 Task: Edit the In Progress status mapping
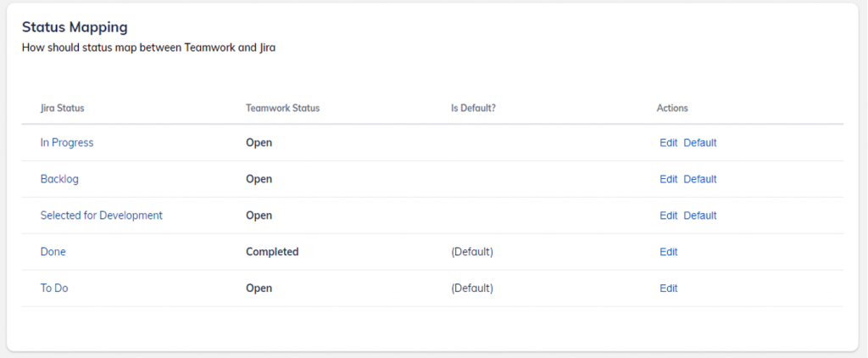(669, 143)
